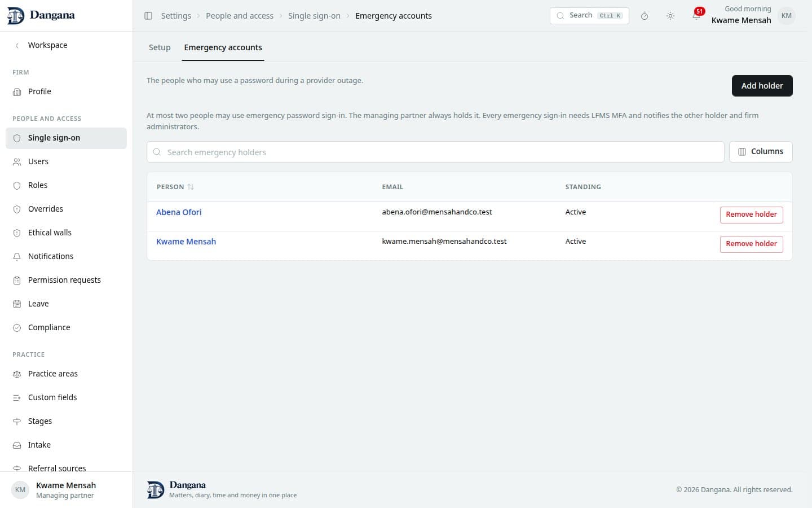812x508 pixels.
Task: Click the Dangana logo in sidebar
Action: (x=41, y=16)
